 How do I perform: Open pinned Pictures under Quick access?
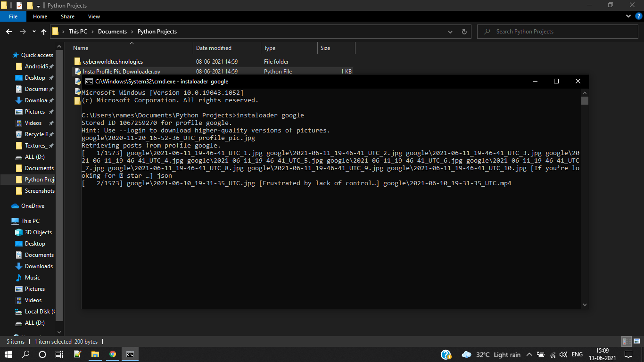(35, 112)
